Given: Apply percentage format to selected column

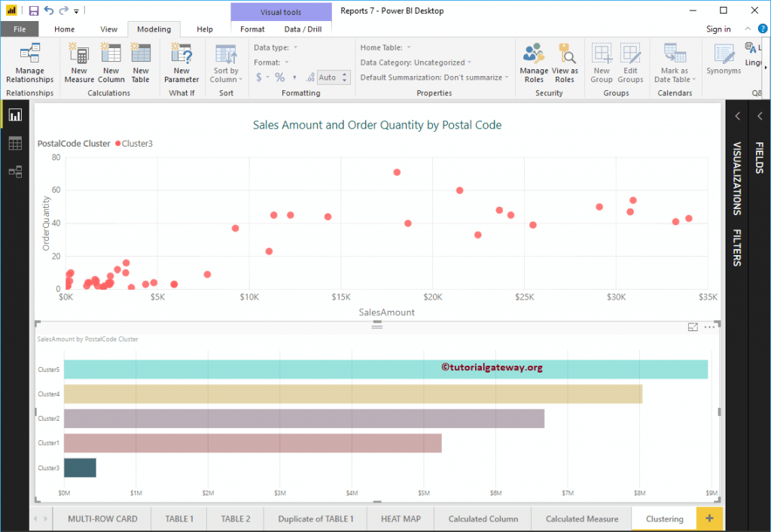Looking at the screenshot, I should pyautogui.click(x=280, y=77).
